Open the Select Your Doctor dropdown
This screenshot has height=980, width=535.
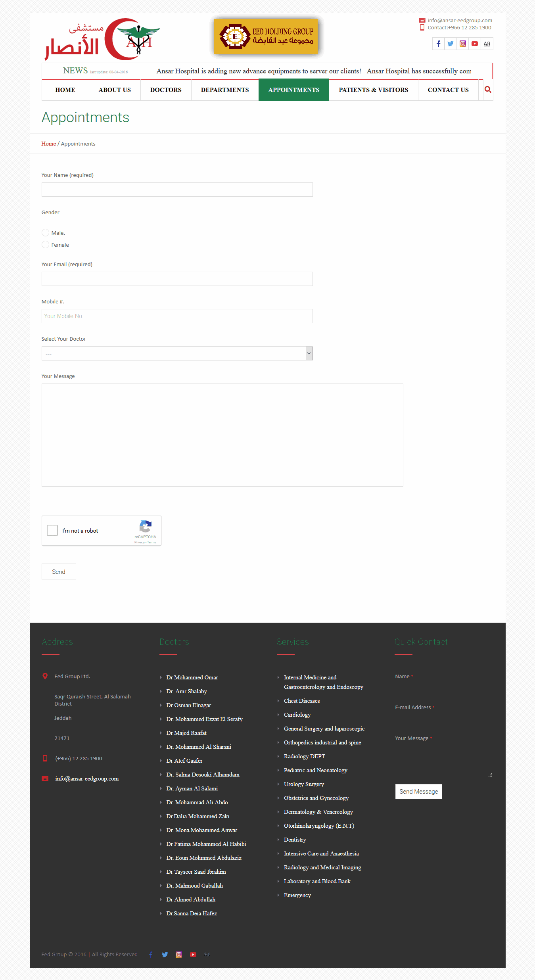(177, 353)
